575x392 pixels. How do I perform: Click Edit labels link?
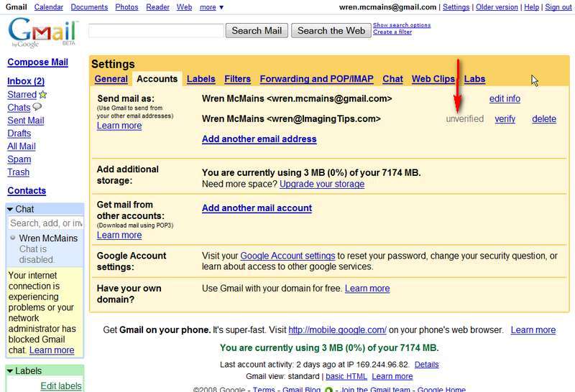coord(61,386)
